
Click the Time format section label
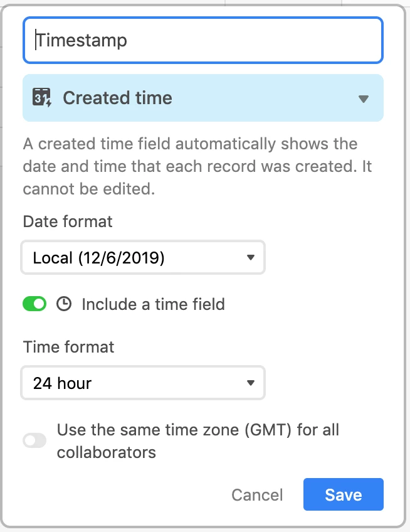point(68,347)
